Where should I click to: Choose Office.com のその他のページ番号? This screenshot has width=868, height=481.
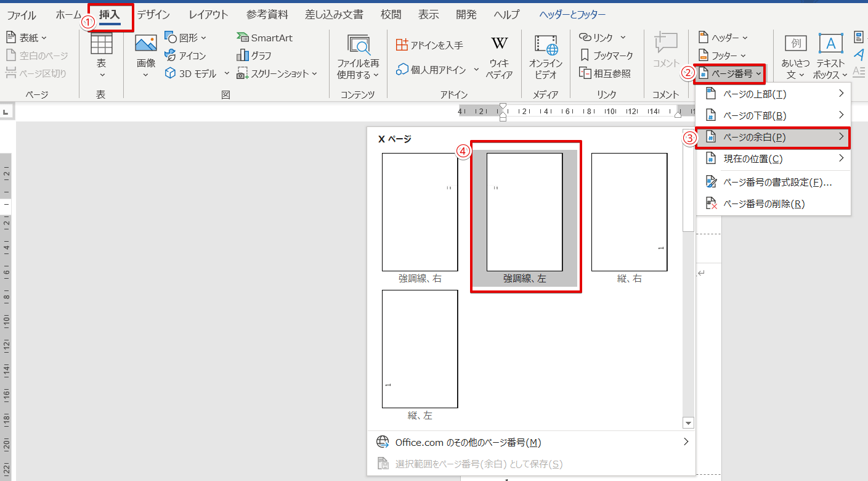[531, 442]
